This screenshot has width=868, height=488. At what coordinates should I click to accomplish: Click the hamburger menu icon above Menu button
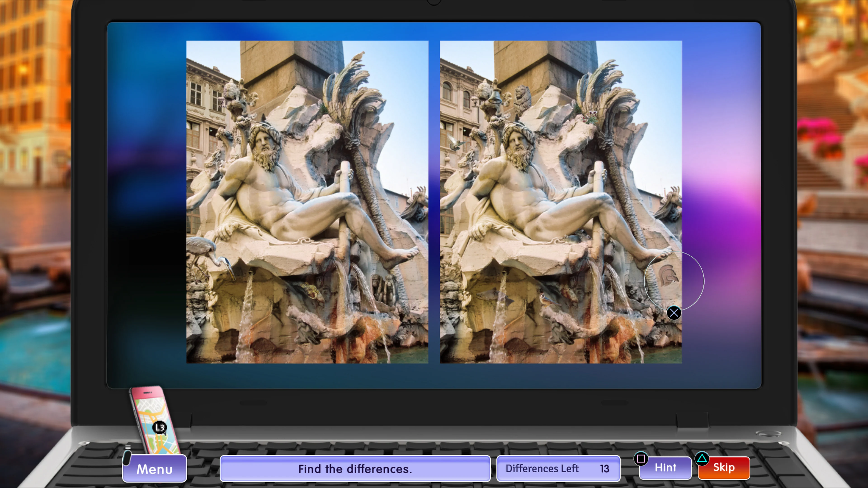click(x=128, y=447)
